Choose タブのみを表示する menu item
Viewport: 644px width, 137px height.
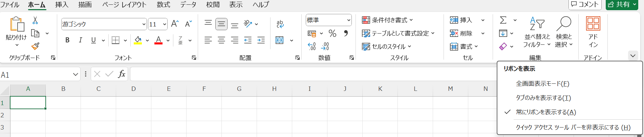543,98
